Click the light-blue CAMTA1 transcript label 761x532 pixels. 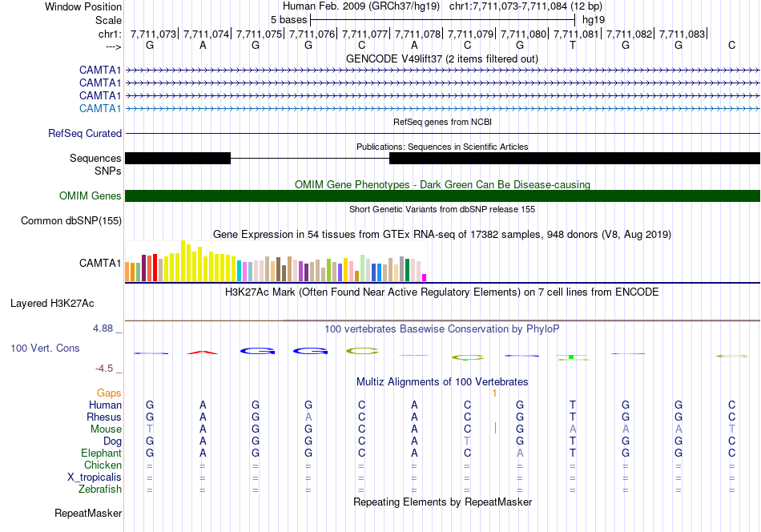tap(100, 108)
